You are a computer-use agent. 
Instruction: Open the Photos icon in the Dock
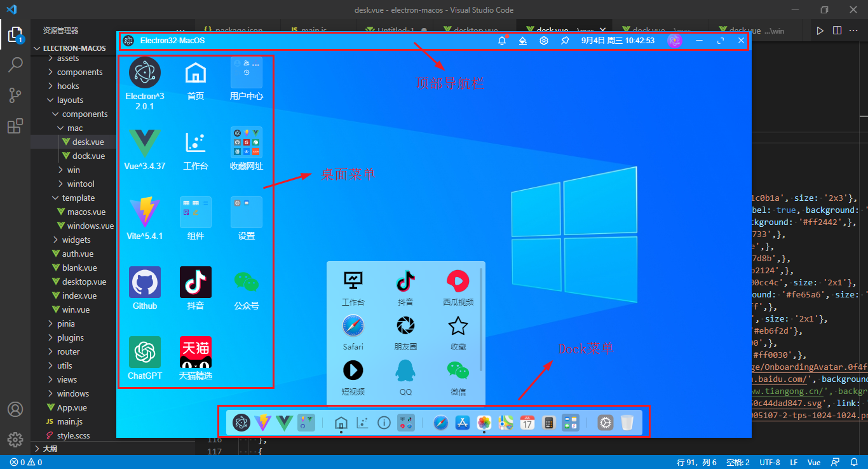tap(484, 423)
